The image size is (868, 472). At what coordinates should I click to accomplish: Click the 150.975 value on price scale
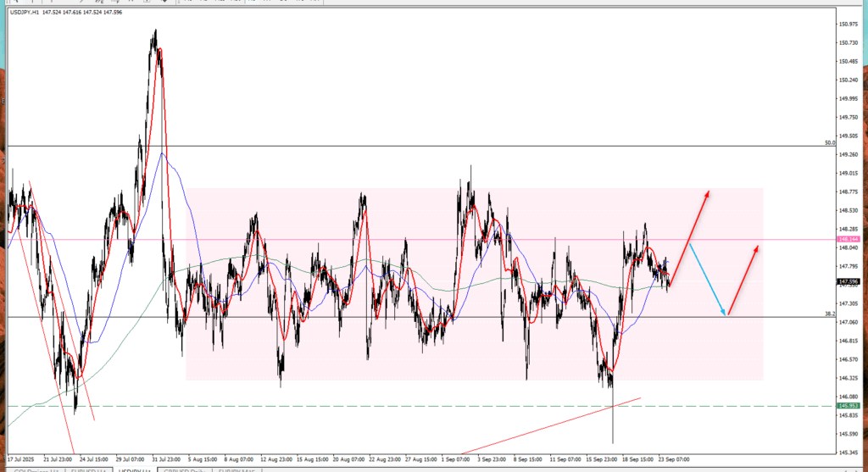pyautogui.click(x=849, y=24)
